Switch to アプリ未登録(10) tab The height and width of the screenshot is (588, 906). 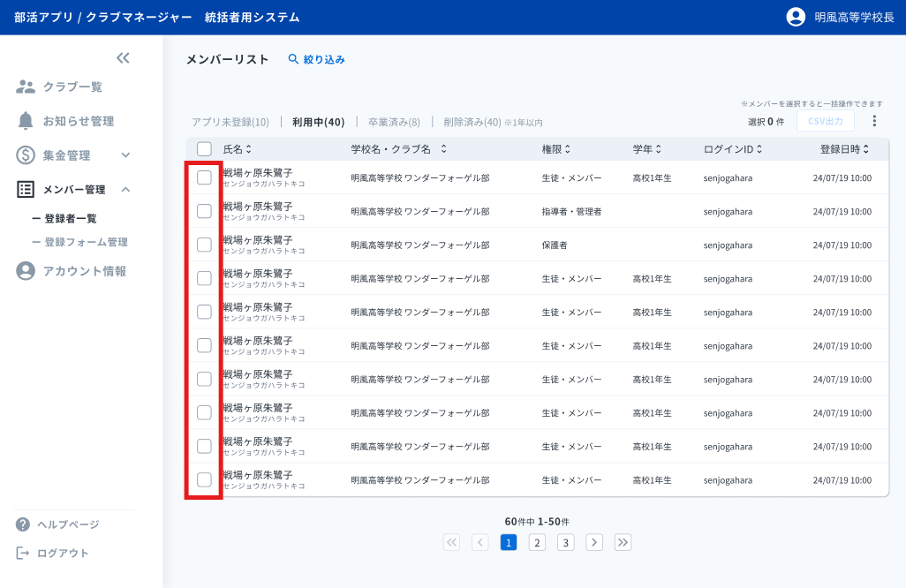click(230, 122)
